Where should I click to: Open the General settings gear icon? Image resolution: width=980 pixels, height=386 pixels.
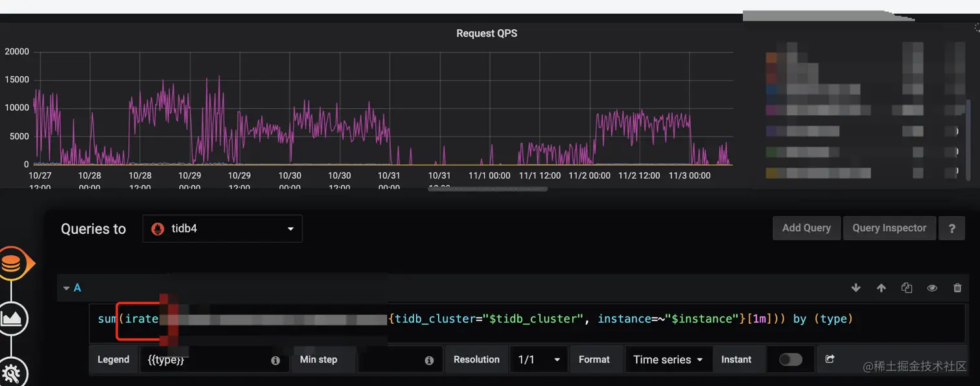[11, 373]
